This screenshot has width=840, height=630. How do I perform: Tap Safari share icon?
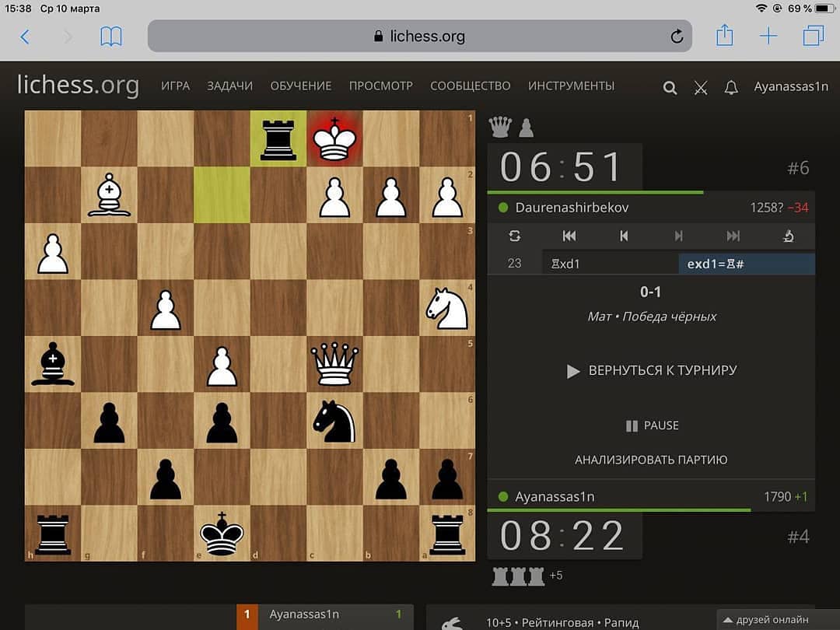724,36
